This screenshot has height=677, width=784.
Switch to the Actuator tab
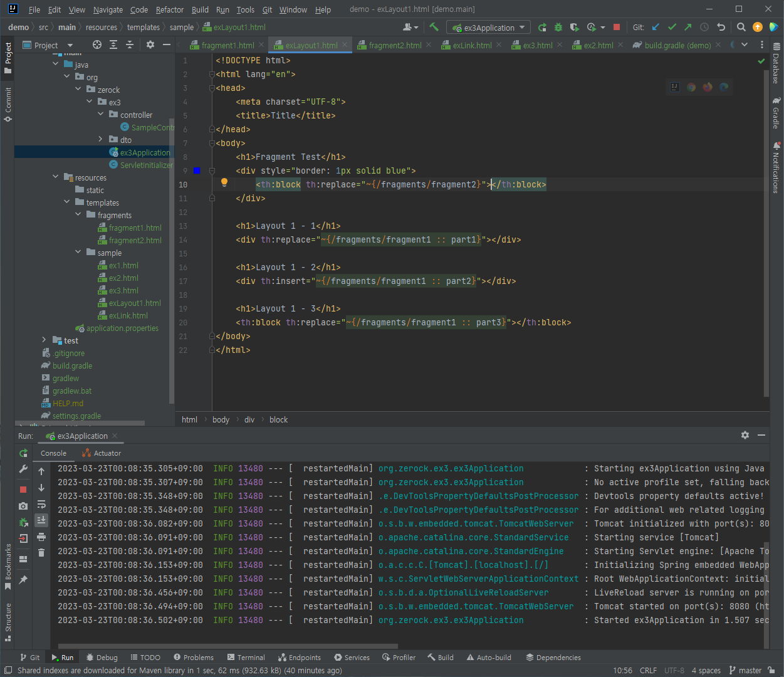click(102, 453)
